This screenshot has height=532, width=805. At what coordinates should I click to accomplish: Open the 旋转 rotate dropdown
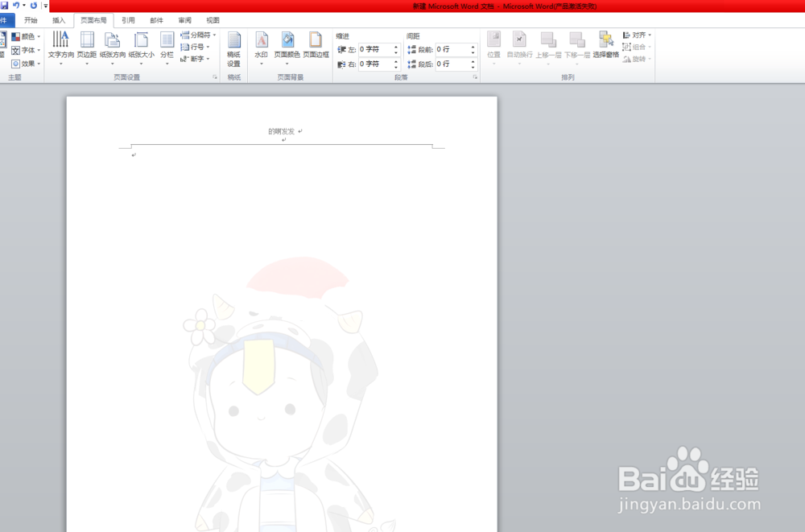[637, 59]
